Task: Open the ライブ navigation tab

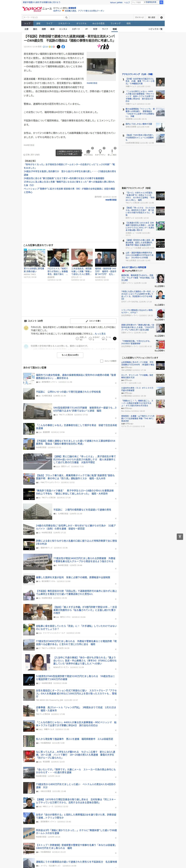Action: (49, 24)
